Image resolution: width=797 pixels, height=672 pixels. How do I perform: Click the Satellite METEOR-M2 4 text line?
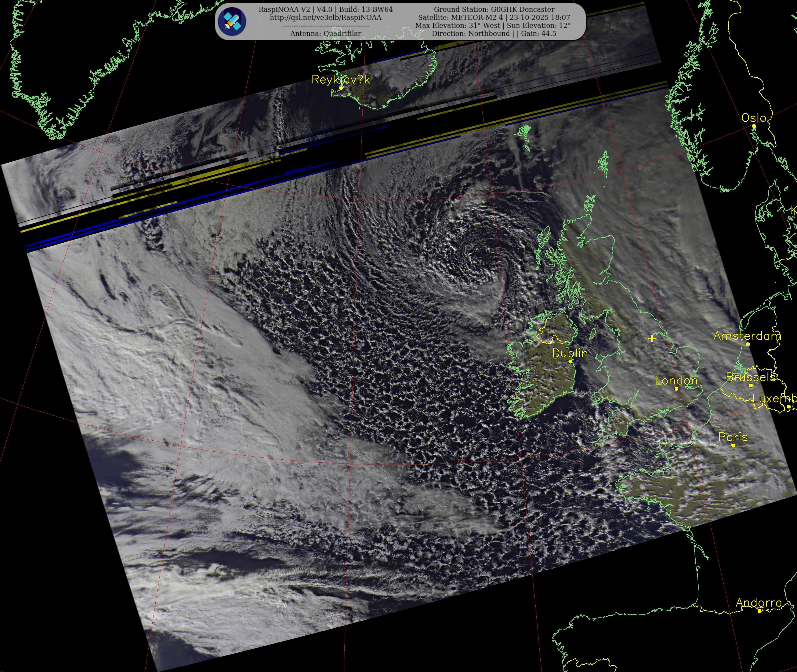(494, 18)
